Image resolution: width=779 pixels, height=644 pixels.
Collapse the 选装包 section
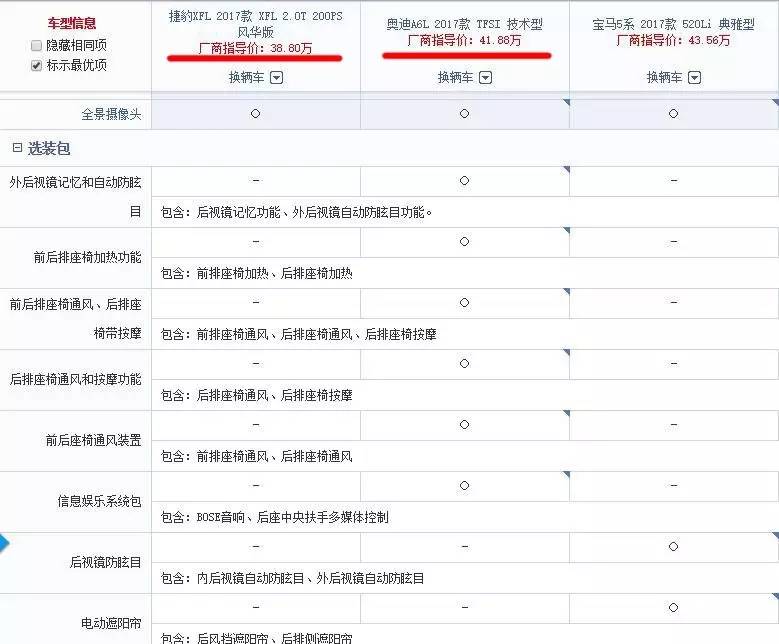[17, 148]
